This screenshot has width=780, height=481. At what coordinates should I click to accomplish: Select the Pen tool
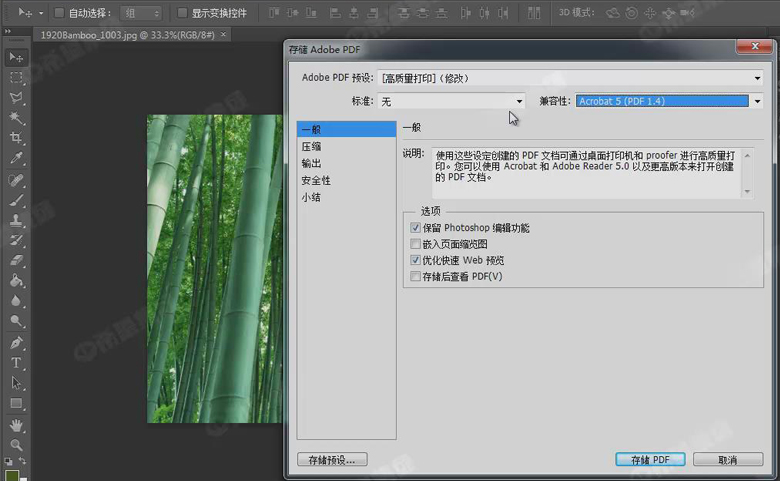(x=17, y=342)
